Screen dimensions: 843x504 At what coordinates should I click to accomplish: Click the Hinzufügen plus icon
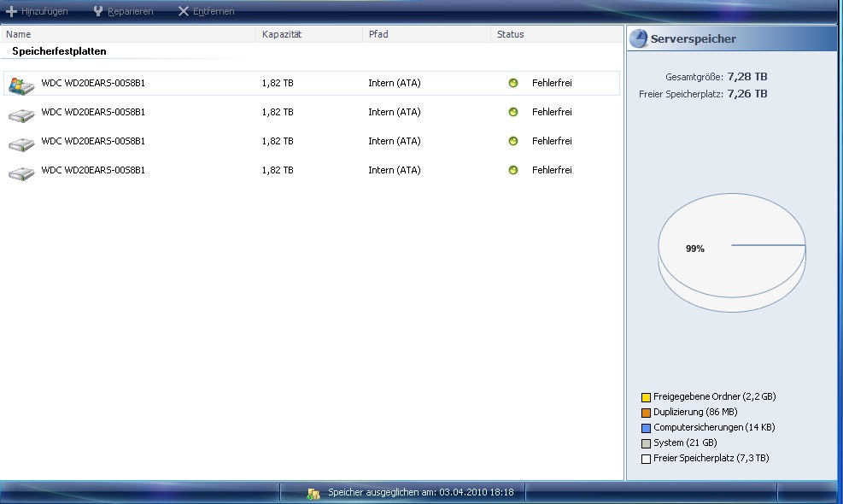(x=12, y=11)
